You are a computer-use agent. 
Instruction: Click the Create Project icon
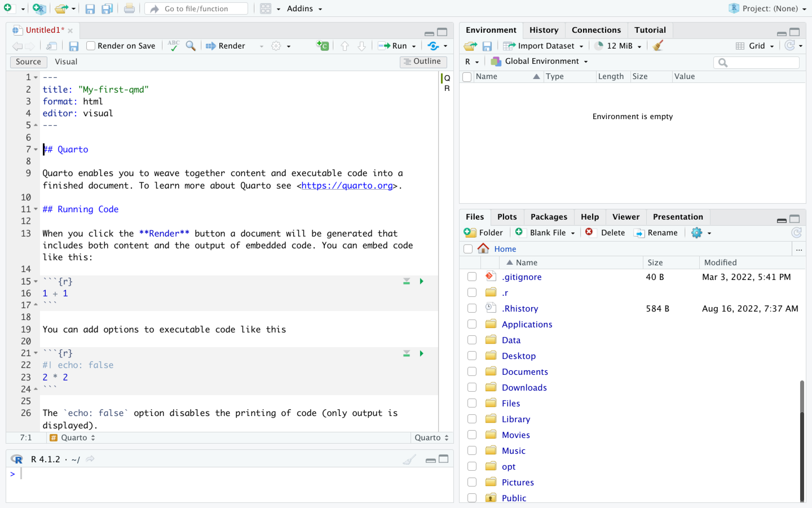pyautogui.click(x=39, y=8)
